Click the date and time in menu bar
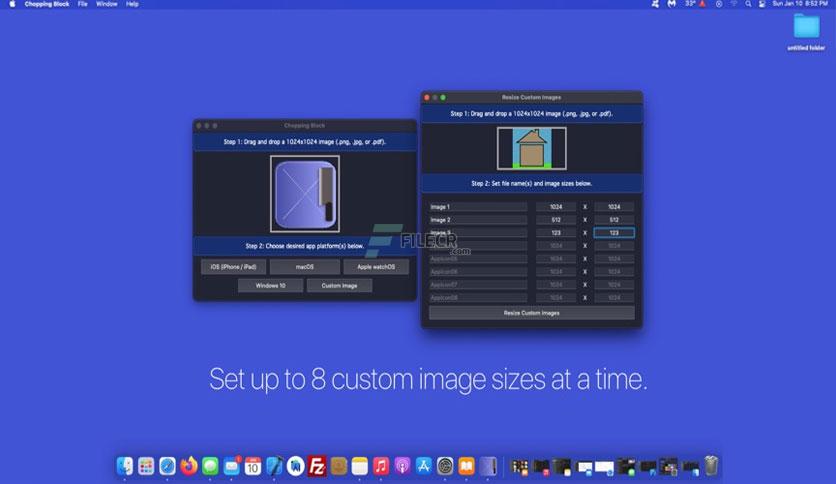The height and width of the screenshot is (484, 836). click(x=800, y=4)
